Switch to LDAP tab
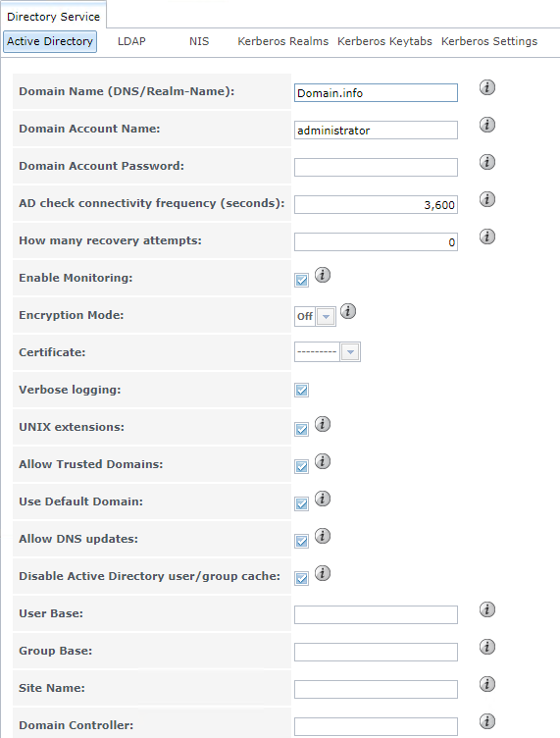The image size is (560, 738). [131, 41]
